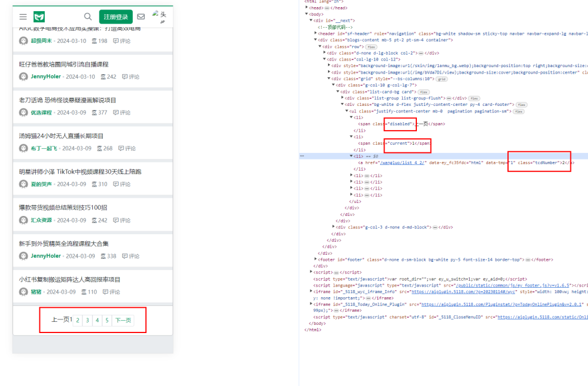Click the disabled 上一页 pagination item
Image resolution: width=588 pixels, height=386 pixels.
(61, 320)
